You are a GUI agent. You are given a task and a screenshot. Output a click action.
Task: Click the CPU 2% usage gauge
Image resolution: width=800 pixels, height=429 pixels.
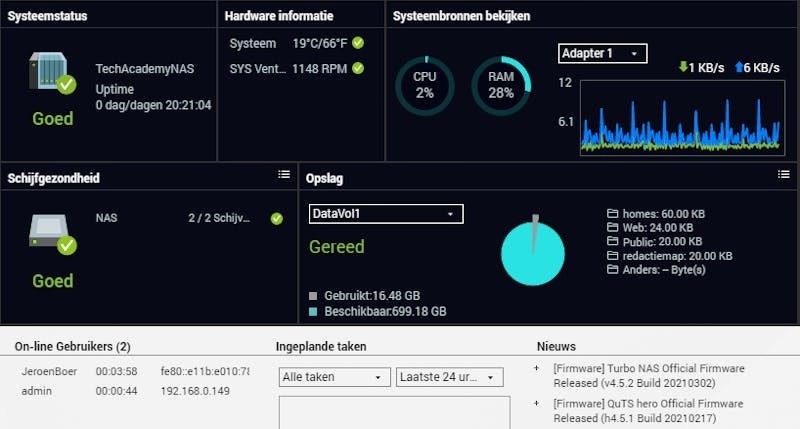(424, 86)
